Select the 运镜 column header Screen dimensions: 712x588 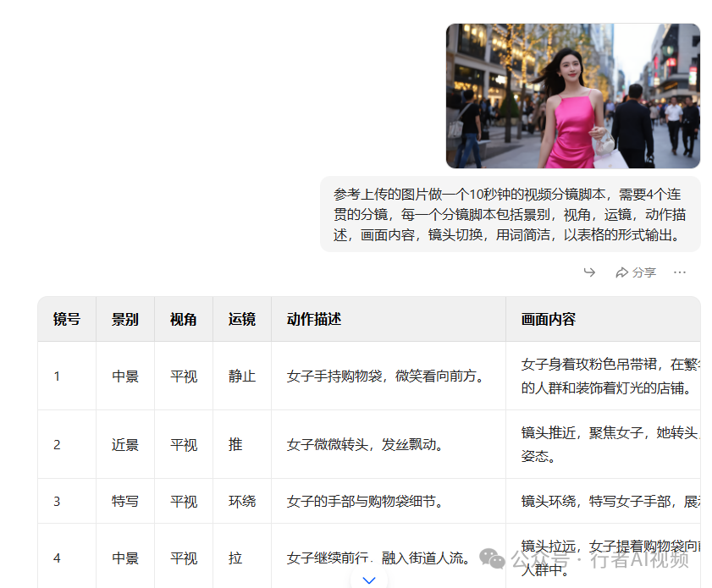tap(242, 319)
